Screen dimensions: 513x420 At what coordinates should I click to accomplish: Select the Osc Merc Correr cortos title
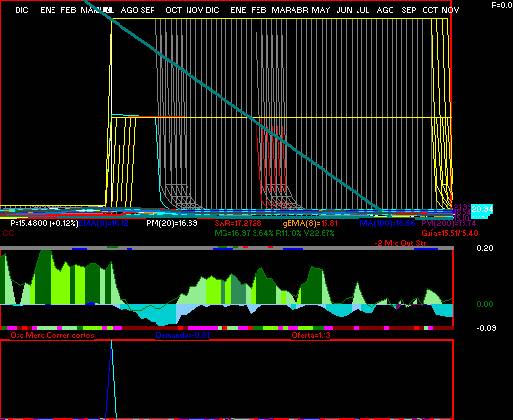tap(53, 335)
